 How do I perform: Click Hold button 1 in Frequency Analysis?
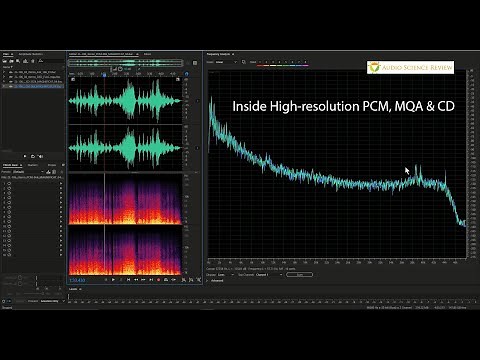pos(260,62)
